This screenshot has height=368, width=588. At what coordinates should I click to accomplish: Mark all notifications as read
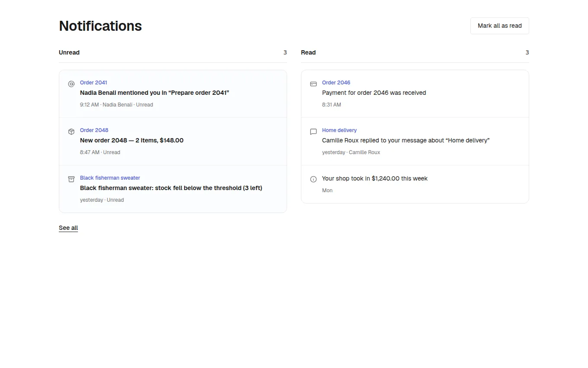click(x=499, y=26)
